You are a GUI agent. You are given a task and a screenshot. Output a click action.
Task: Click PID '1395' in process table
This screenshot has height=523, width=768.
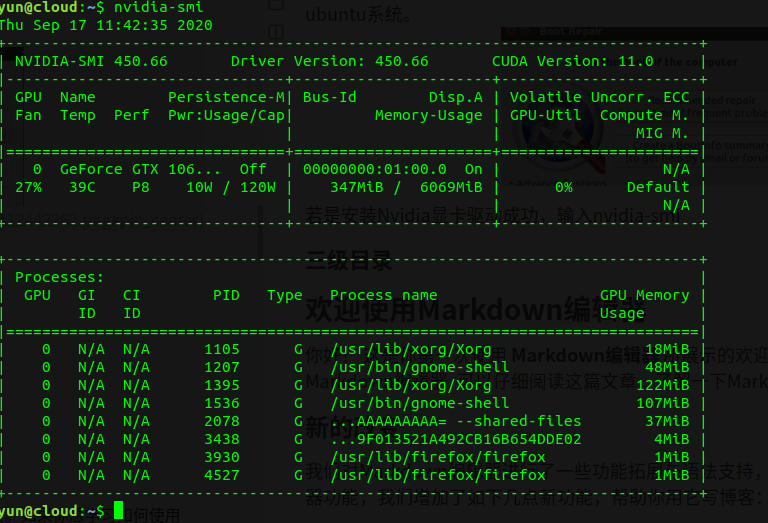tap(222, 385)
